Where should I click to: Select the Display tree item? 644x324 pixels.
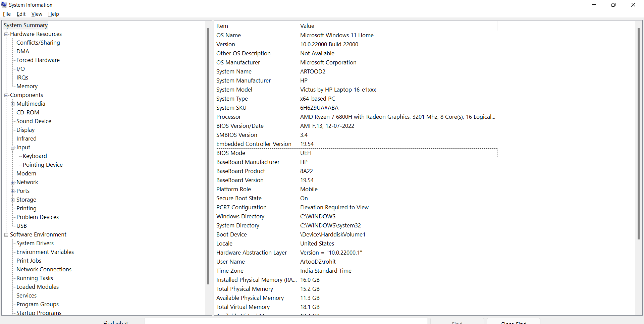click(x=25, y=130)
